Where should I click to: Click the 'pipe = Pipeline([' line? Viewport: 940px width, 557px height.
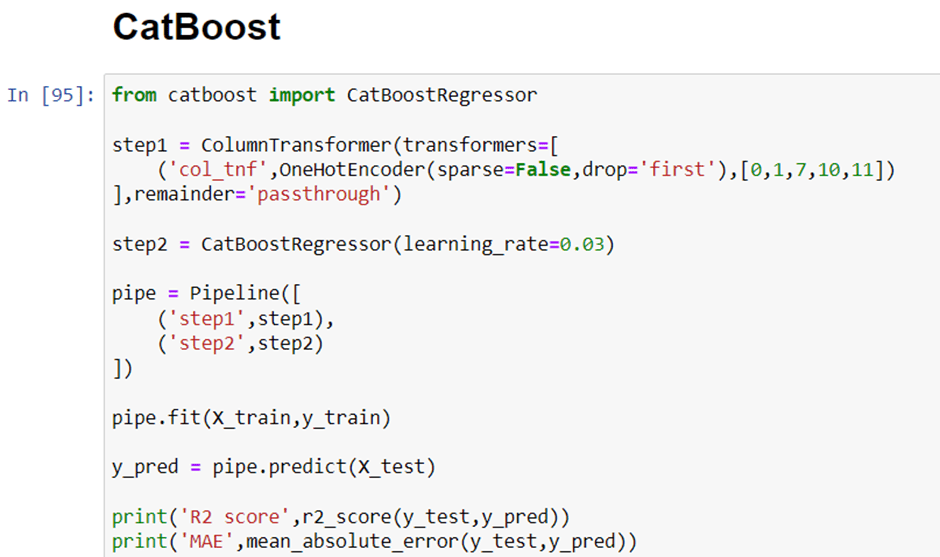coord(206,293)
